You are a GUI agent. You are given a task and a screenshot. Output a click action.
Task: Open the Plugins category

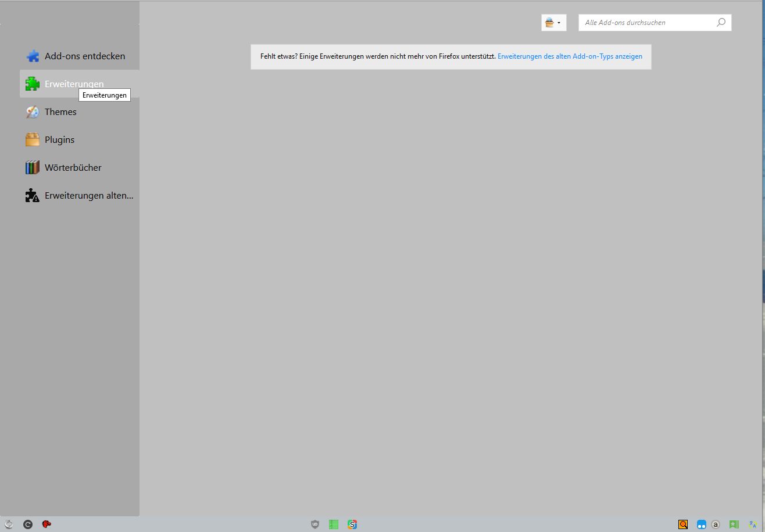pyautogui.click(x=80, y=140)
